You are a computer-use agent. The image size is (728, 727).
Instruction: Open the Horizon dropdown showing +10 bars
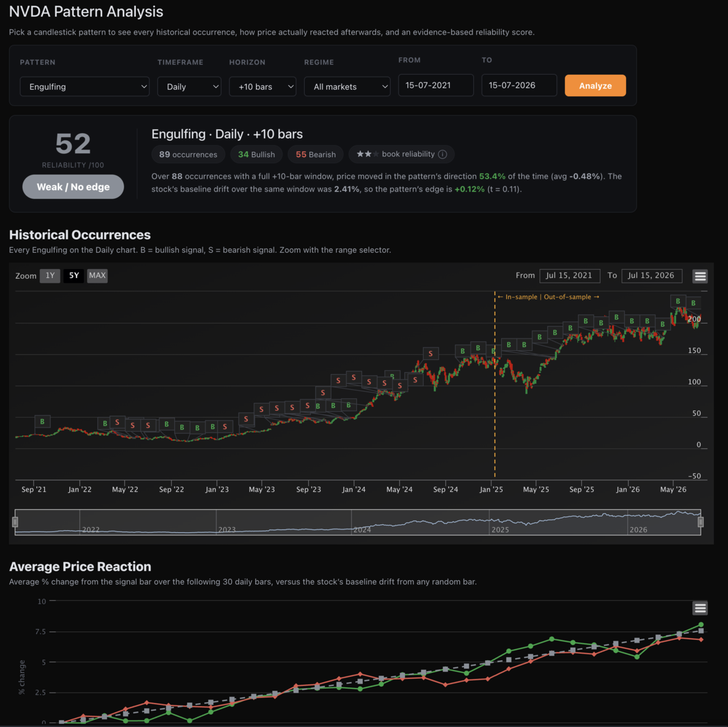coord(263,87)
